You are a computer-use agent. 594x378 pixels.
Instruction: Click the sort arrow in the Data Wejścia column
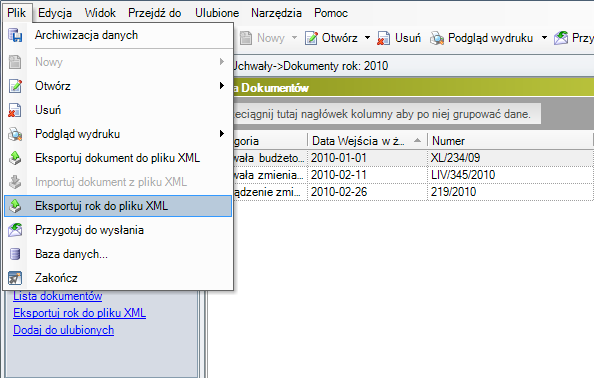pos(417,141)
